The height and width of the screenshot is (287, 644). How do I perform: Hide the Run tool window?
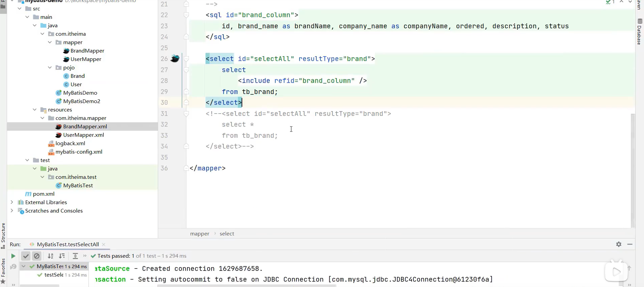coord(630,244)
